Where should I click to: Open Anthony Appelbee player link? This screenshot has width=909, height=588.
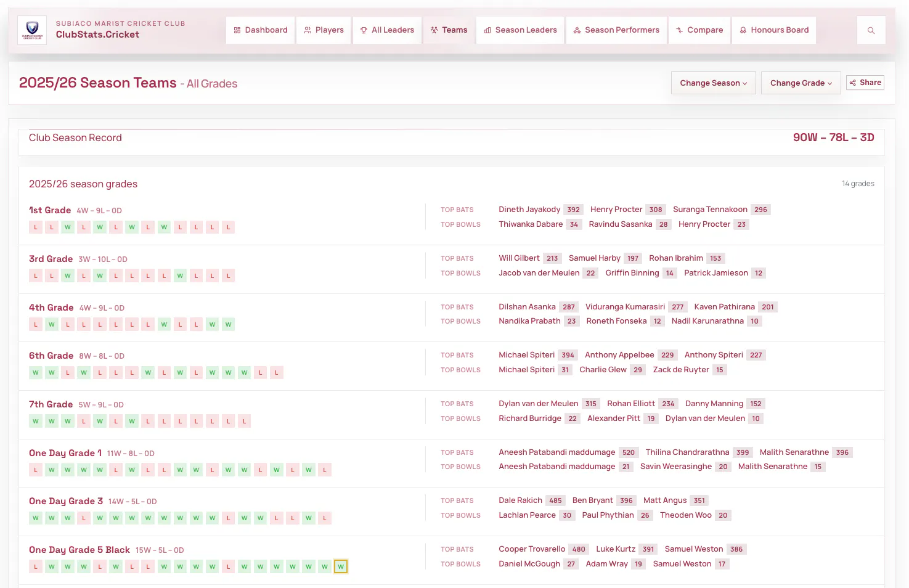point(619,355)
